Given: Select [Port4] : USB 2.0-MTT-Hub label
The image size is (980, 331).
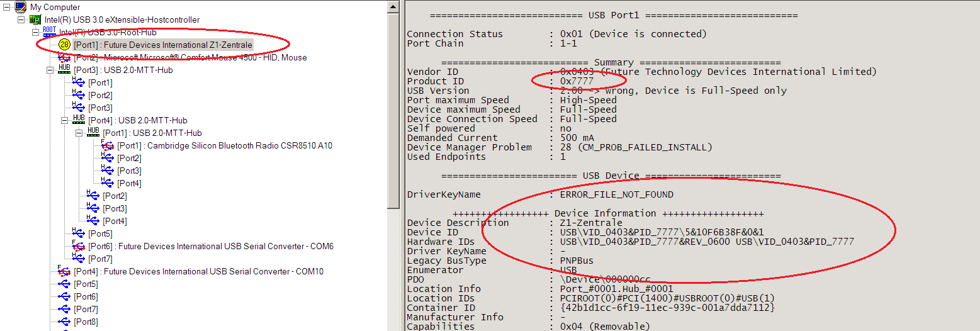Looking at the screenshot, I should click(x=138, y=120).
